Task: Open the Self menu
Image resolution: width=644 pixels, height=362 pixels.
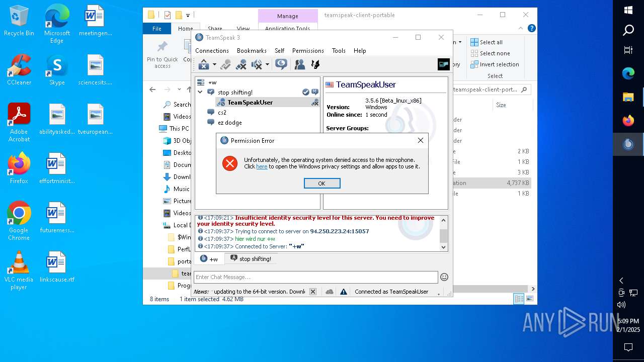Action: (279, 51)
